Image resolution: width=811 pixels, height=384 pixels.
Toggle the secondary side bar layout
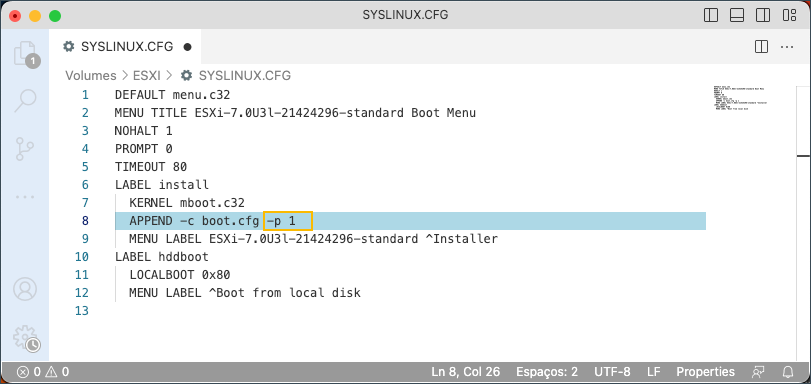tap(763, 15)
